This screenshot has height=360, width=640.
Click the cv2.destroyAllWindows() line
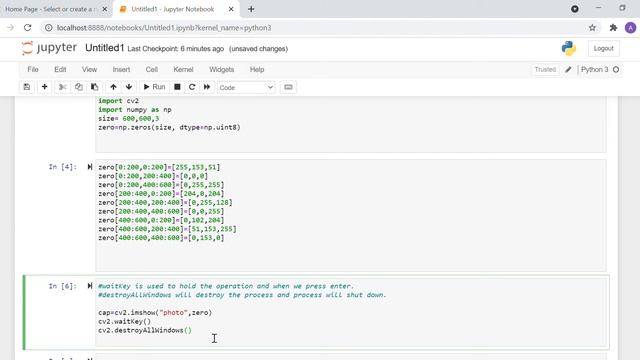[145, 330]
